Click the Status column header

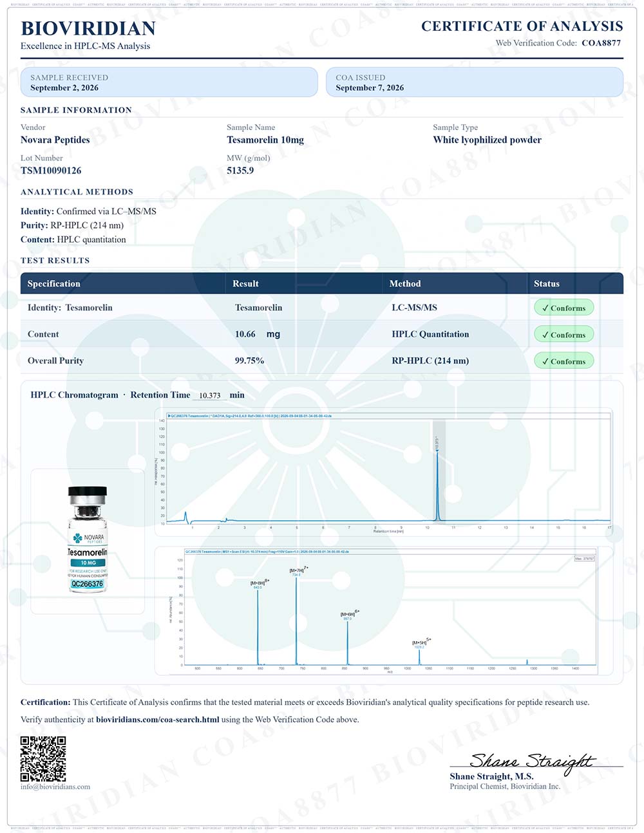(x=547, y=284)
